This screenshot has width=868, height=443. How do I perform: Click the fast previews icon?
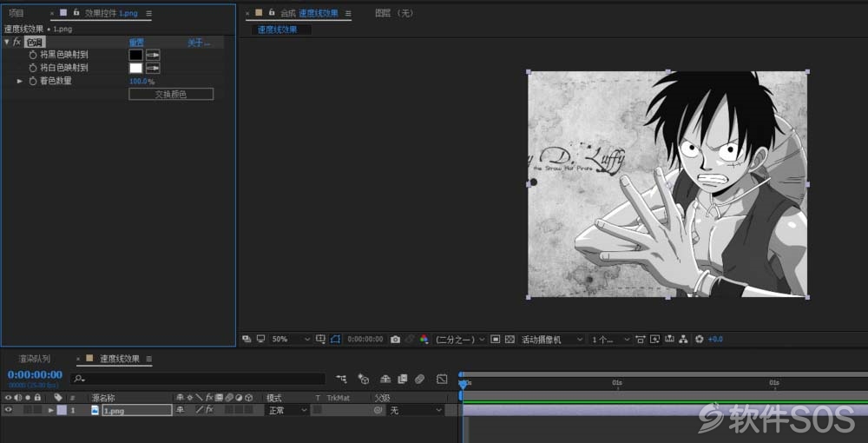coord(654,339)
